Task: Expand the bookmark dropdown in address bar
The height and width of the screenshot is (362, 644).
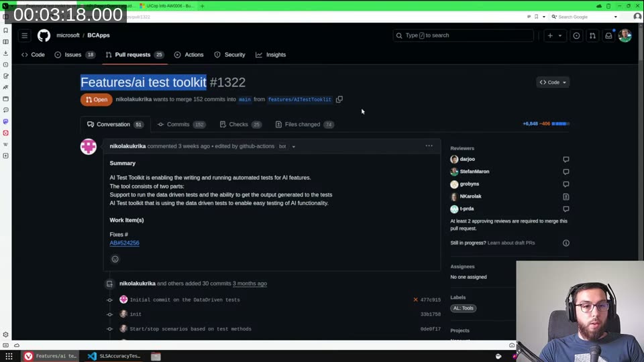Action: pyautogui.click(x=544, y=17)
